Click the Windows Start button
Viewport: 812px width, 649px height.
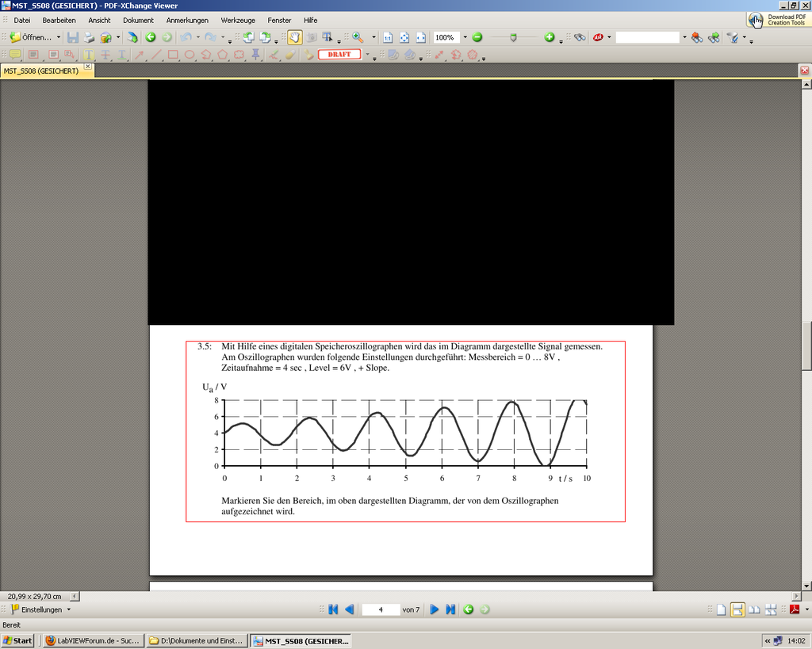pyautogui.click(x=18, y=640)
